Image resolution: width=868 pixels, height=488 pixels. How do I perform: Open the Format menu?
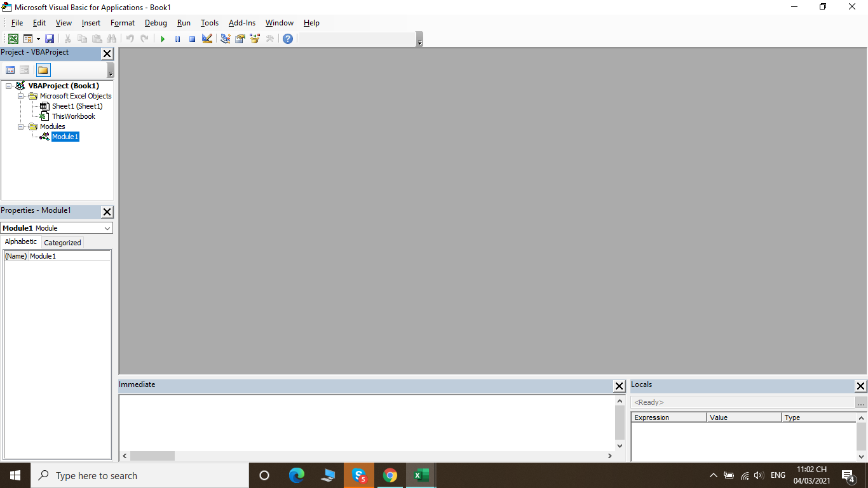pyautogui.click(x=123, y=23)
